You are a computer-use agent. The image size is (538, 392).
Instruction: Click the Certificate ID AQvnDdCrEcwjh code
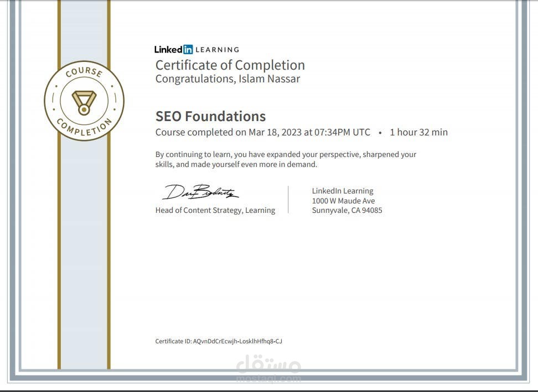(237, 341)
